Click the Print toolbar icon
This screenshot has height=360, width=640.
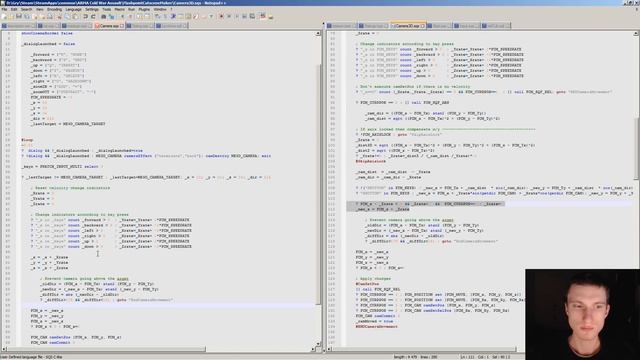click(50, 16)
